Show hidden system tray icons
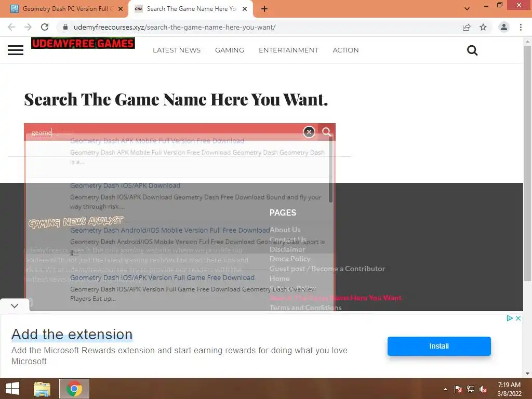The image size is (532, 399). 445,389
